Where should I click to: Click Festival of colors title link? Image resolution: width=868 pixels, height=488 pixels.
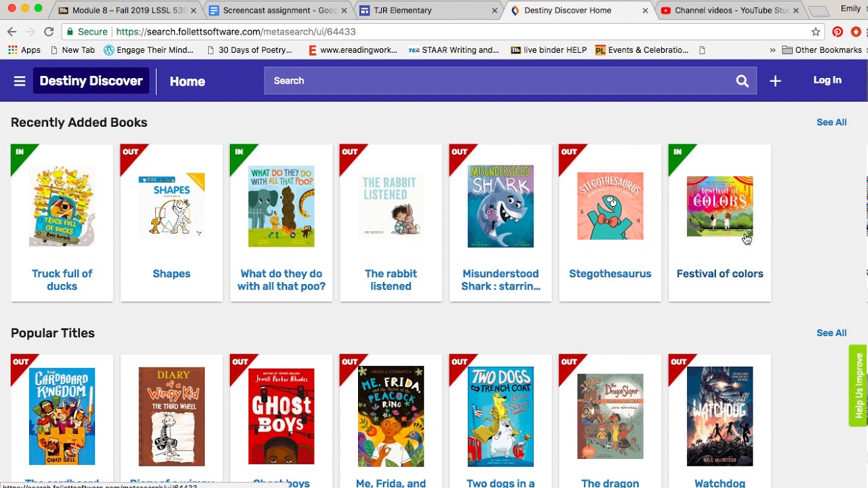(719, 274)
